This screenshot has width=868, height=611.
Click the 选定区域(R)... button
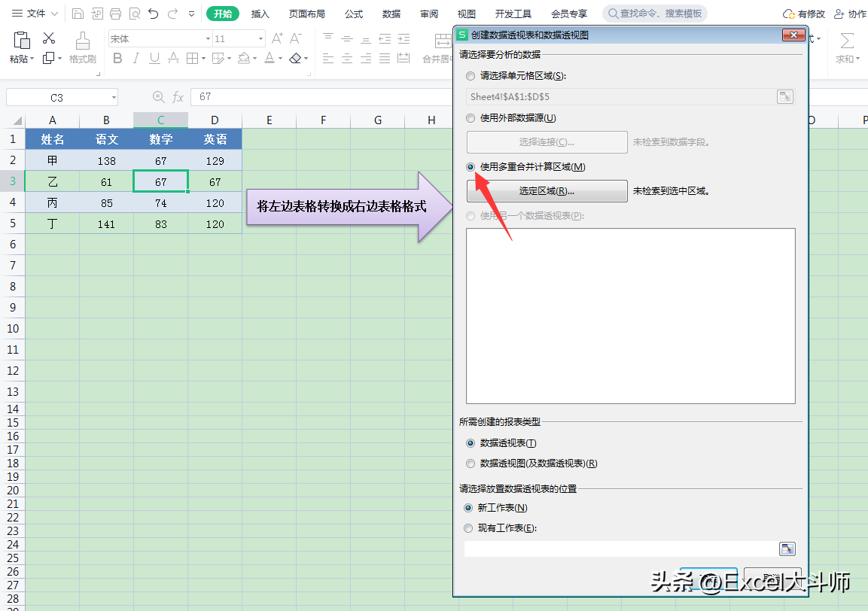point(547,191)
